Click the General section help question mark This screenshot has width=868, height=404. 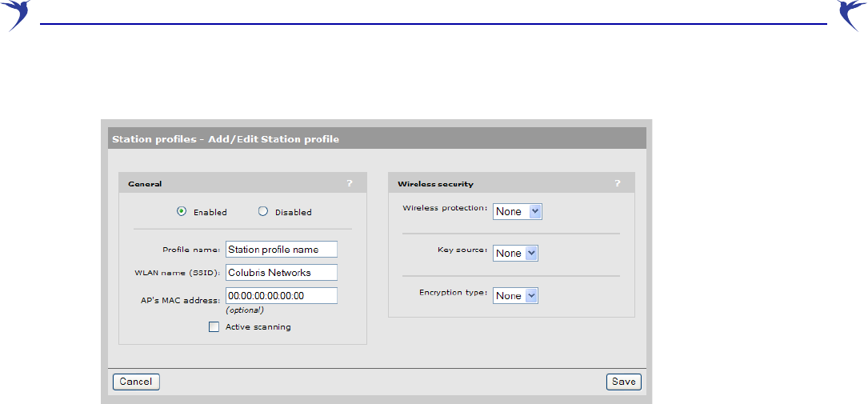click(x=350, y=184)
